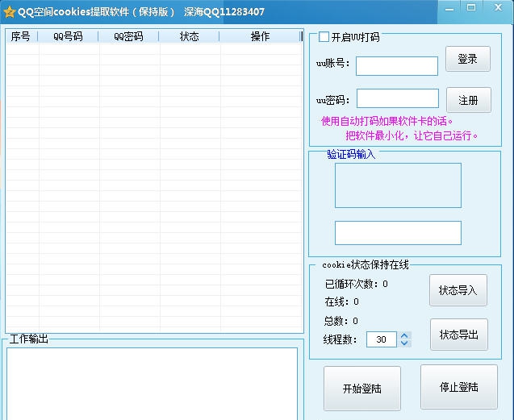Viewport: 514px width, 420px height.
Task: Click the 序号 column header
Action: (22, 36)
